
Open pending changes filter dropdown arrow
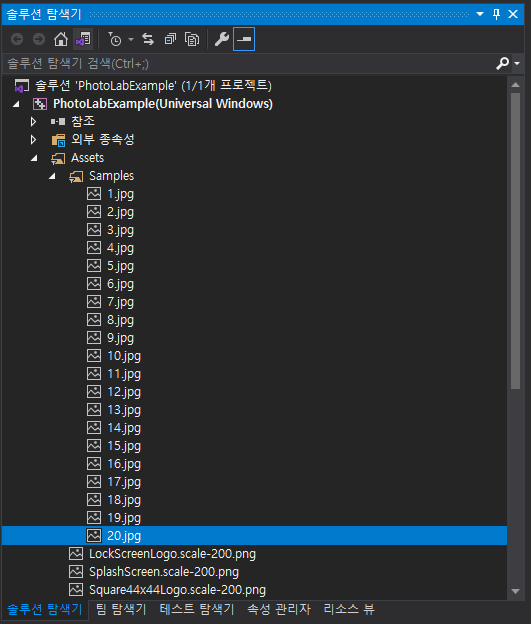(131, 39)
